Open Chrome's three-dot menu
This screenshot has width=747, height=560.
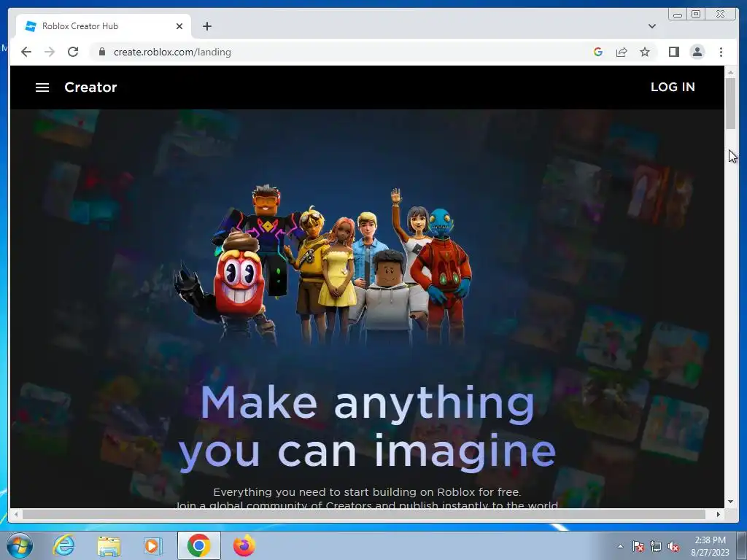[x=721, y=52]
